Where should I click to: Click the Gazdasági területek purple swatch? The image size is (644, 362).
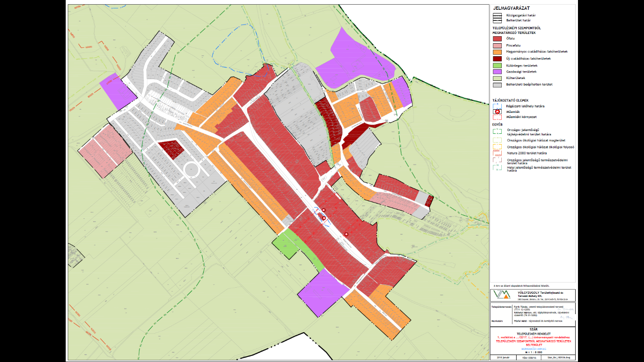(x=497, y=72)
